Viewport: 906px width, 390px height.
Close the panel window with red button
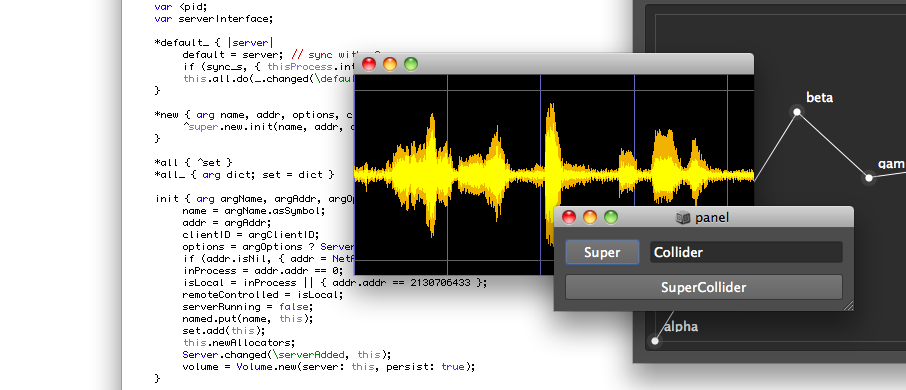click(569, 217)
